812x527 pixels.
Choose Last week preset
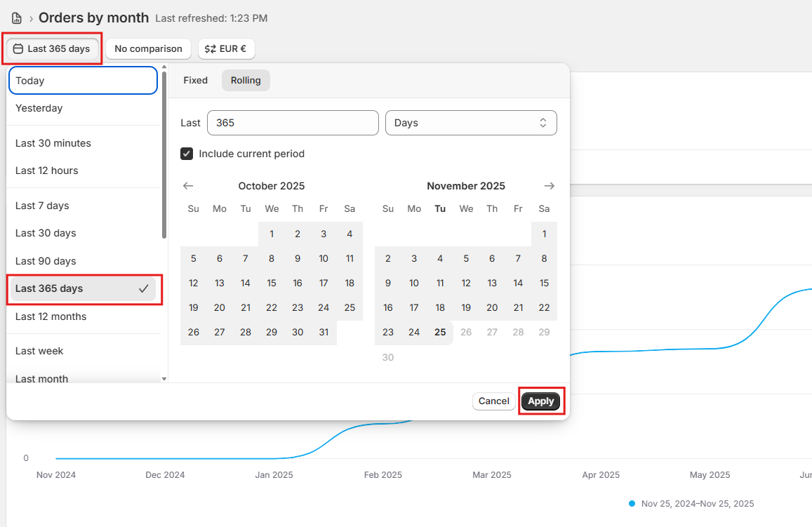click(83, 351)
